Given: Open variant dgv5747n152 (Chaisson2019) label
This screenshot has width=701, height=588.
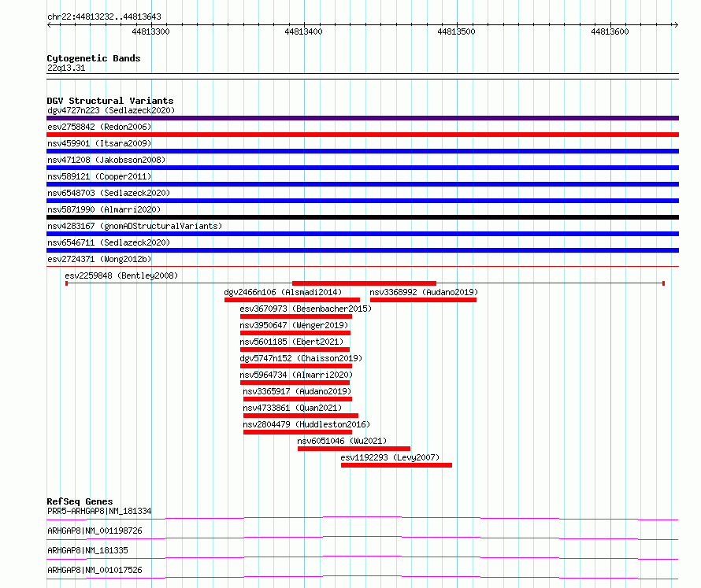Looking at the screenshot, I should click(x=301, y=358).
